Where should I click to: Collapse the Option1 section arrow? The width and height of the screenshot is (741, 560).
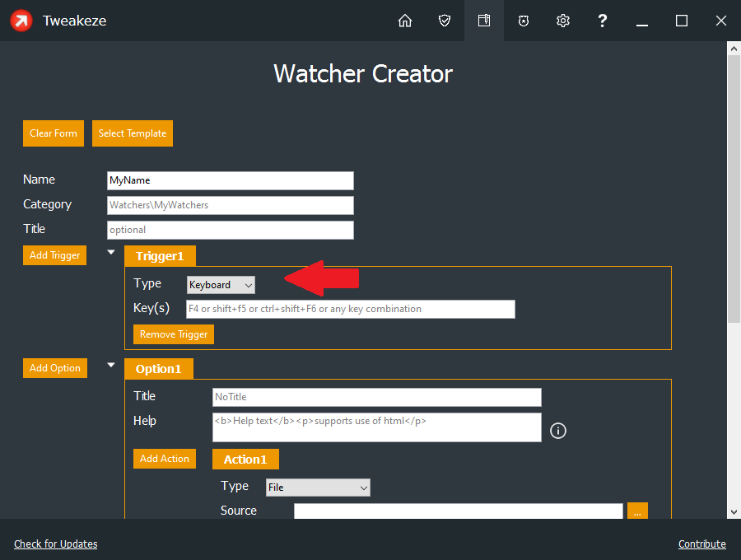pos(111,365)
